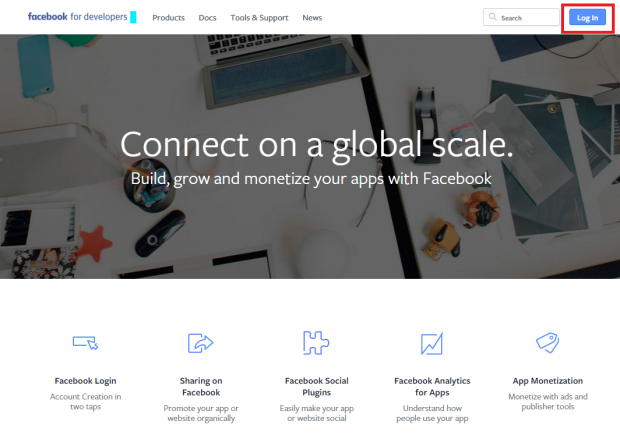Open the Docs menu item
Image resolution: width=620 pixels, height=446 pixels.
(x=207, y=18)
